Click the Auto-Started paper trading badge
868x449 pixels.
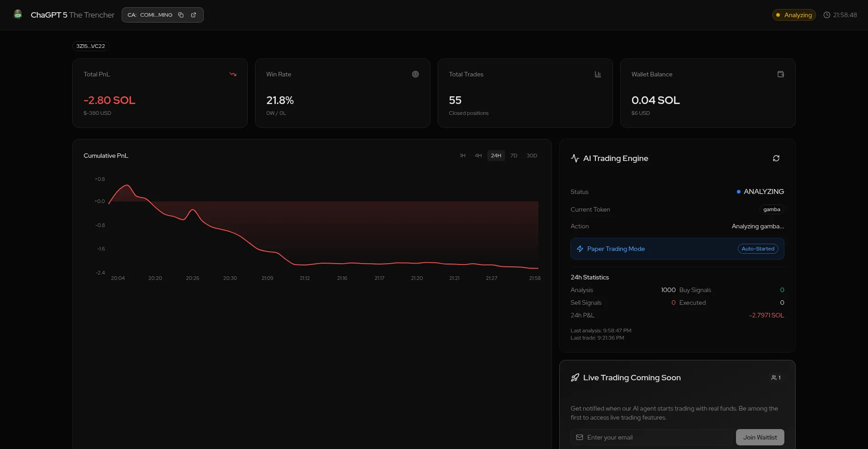pos(758,249)
